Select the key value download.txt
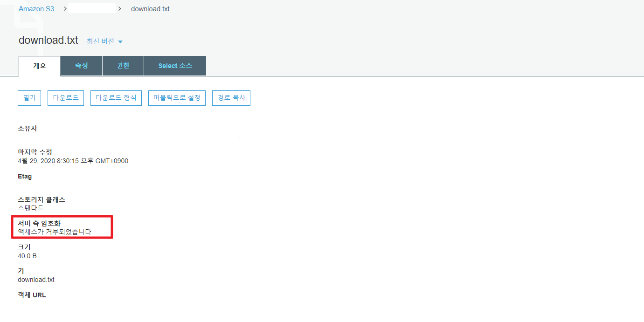The image size is (644, 322). pos(36,280)
